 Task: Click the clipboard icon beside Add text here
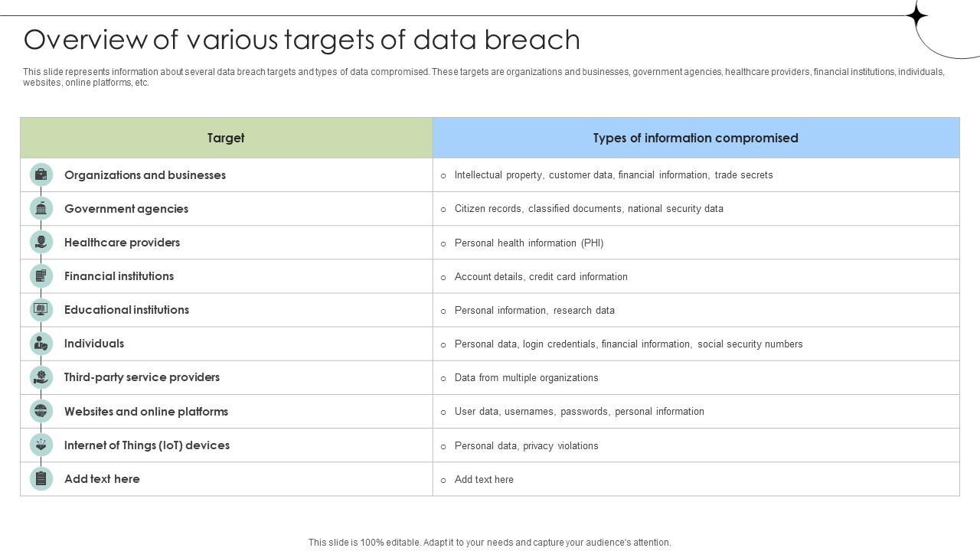coord(41,478)
